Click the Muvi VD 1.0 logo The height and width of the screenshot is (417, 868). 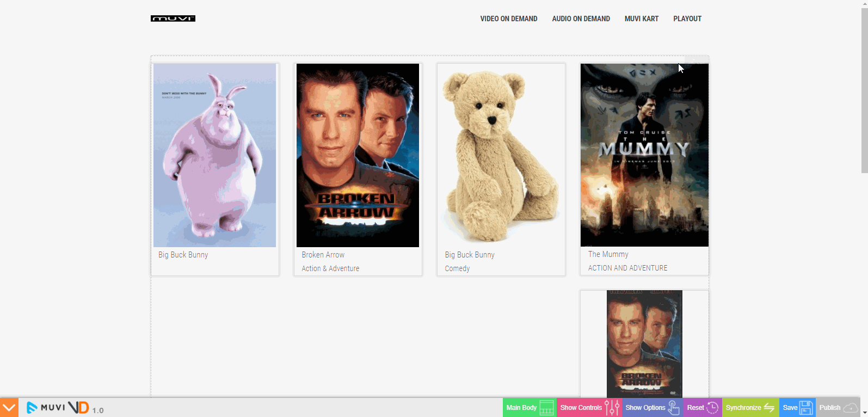[65, 407]
